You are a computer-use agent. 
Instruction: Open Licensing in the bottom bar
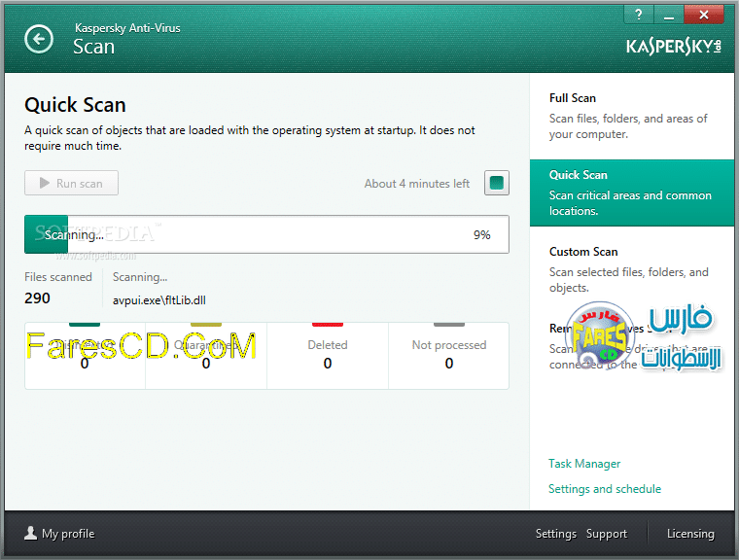[690, 534]
